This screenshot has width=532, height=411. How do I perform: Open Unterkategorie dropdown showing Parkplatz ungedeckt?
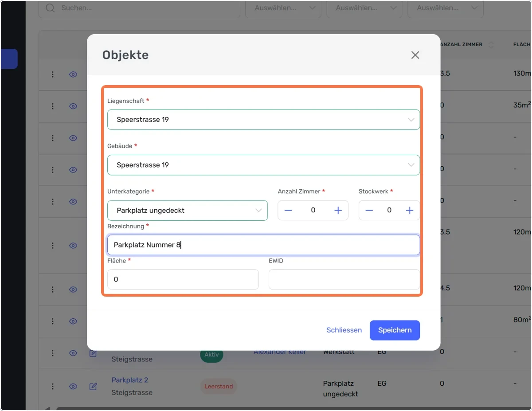pyautogui.click(x=188, y=210)
